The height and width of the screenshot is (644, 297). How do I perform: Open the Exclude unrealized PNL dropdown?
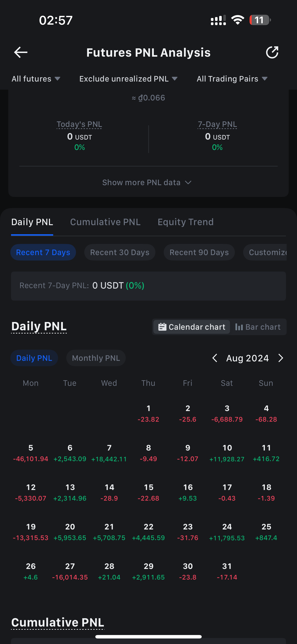click(128, 79)
